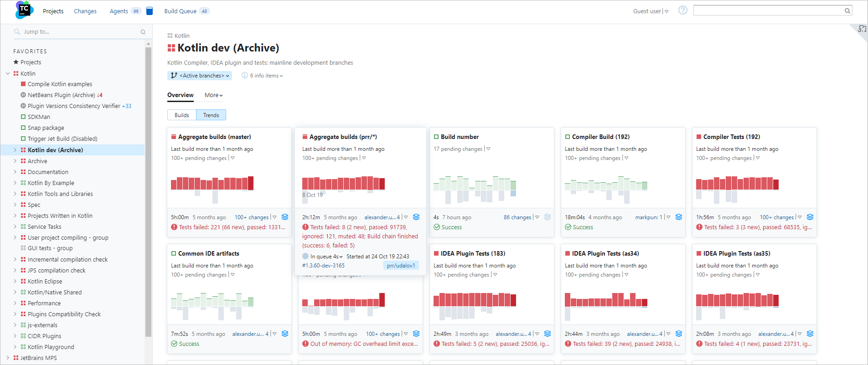Click sidebar search icon in Jump to field
Viewport: 868px width, 365px height.
(x=143, y=32)
